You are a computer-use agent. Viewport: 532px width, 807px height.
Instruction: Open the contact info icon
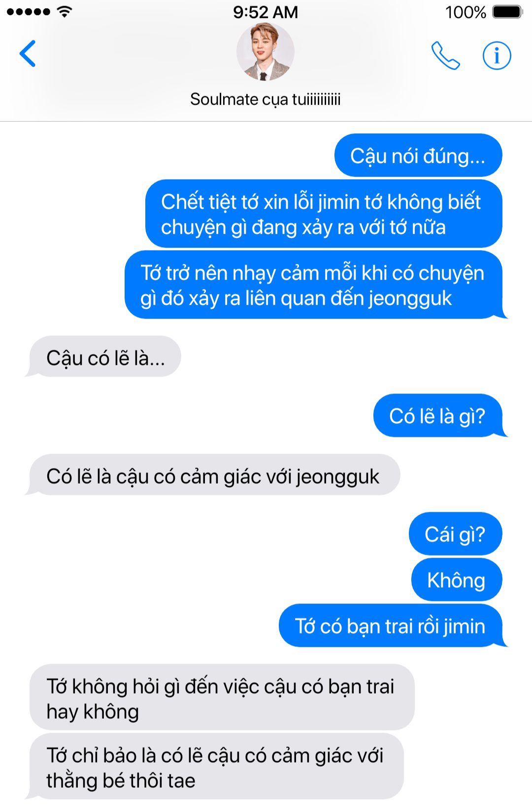click(x=497, y=55)
